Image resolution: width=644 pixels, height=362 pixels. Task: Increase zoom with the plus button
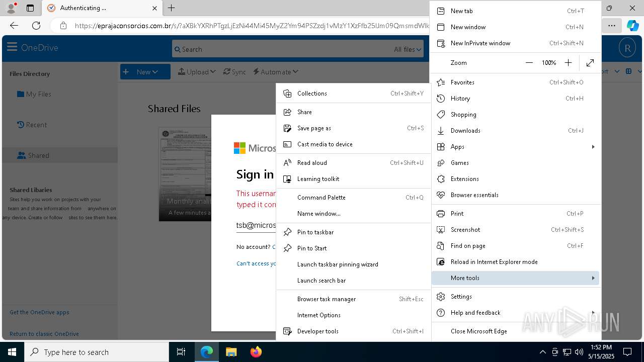(568, 63)
